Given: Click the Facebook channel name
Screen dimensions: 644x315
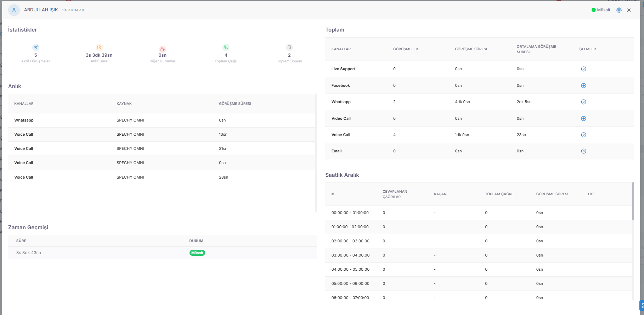Looking at the screenshot, I should pos(340,85).
